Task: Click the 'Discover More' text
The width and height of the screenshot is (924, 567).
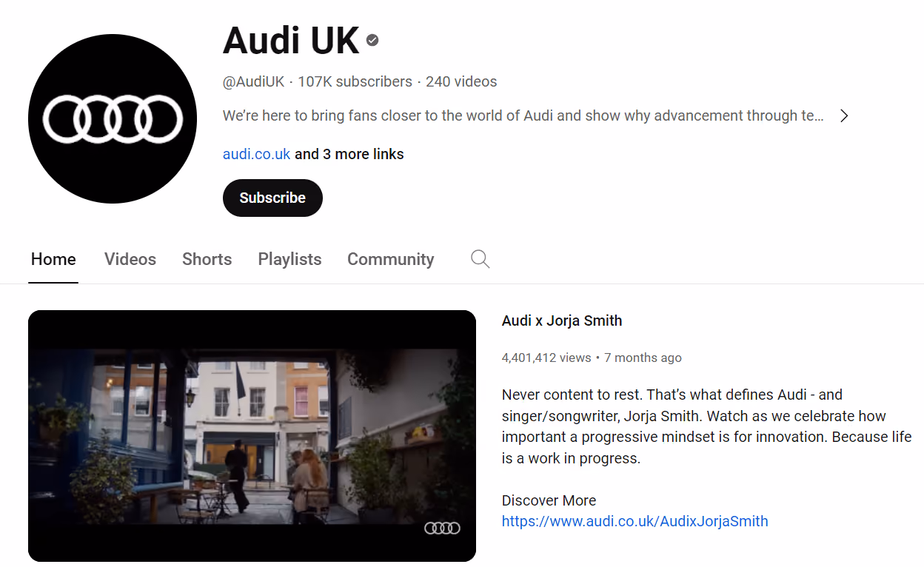Action: 549,500
